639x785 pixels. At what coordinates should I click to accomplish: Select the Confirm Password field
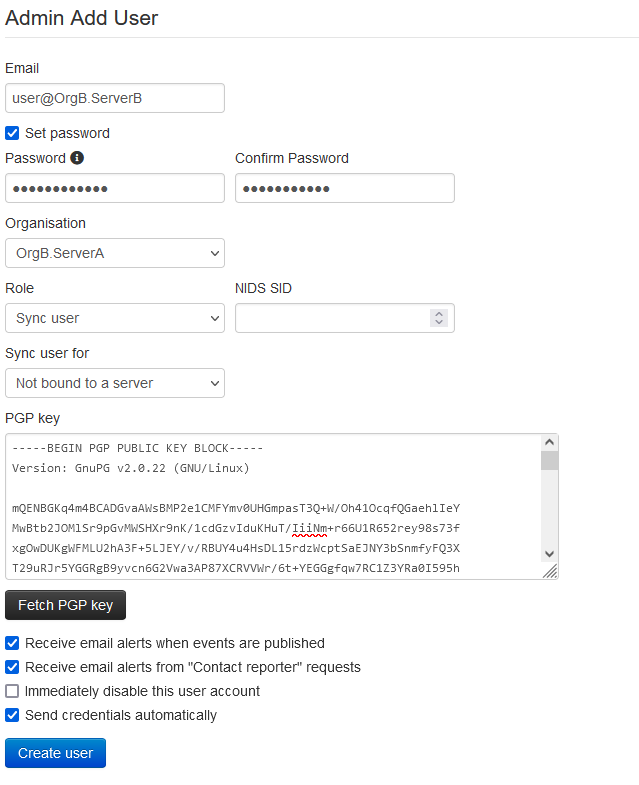pos(344,188)
